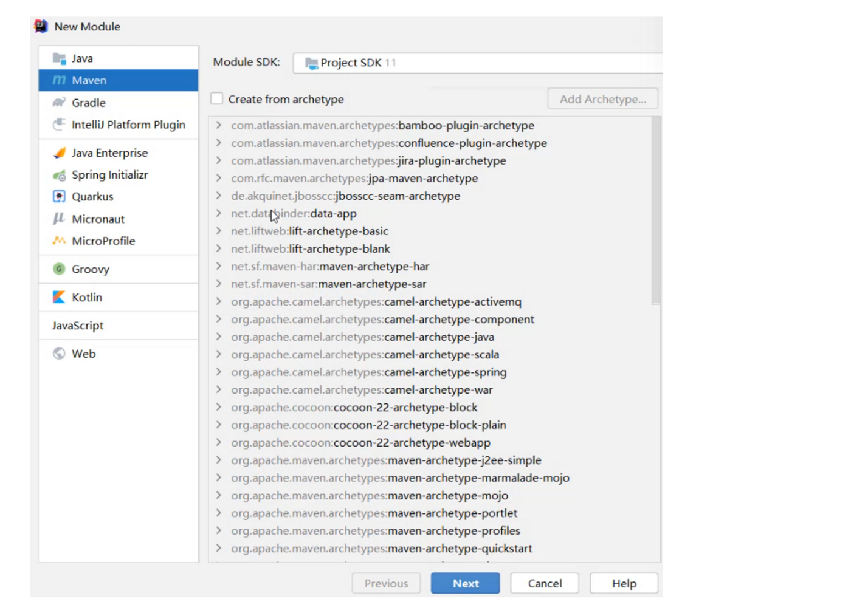Click the Module SDK label
868x599 pixels.
[x=246, y=62]
